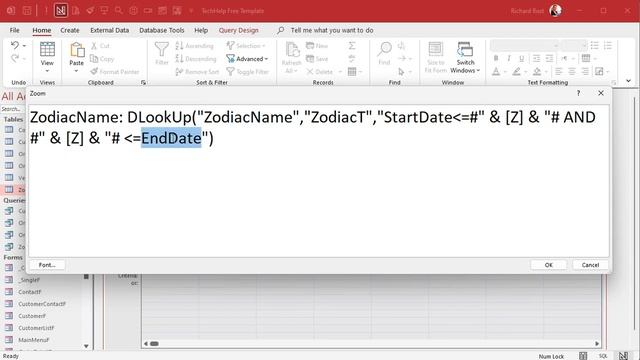Screen dimensions: 640x360
Task: Open the Clipboard group dialog launcher
Action: (143, 82)
